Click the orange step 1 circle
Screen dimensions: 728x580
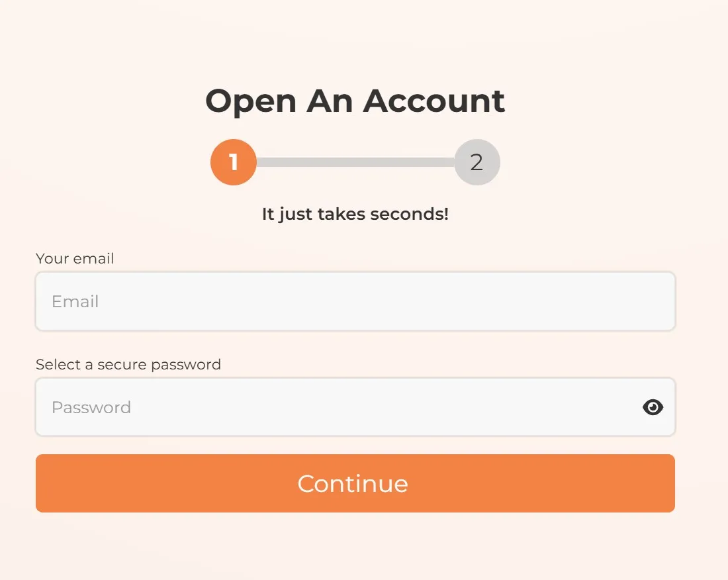[x=234, y=162]
